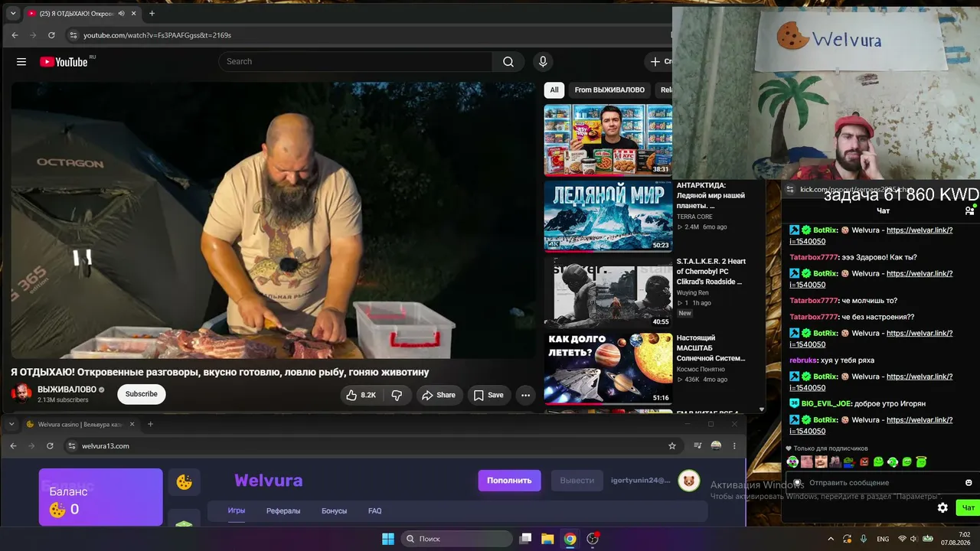
Task: View site info icon for youtube.com
Action: (73, 35)
